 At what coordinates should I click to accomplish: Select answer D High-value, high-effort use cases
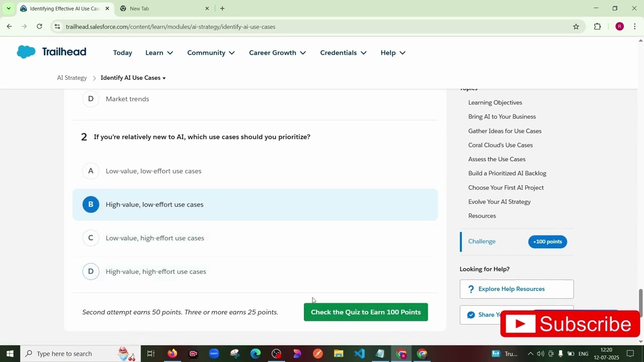(255, 271)
